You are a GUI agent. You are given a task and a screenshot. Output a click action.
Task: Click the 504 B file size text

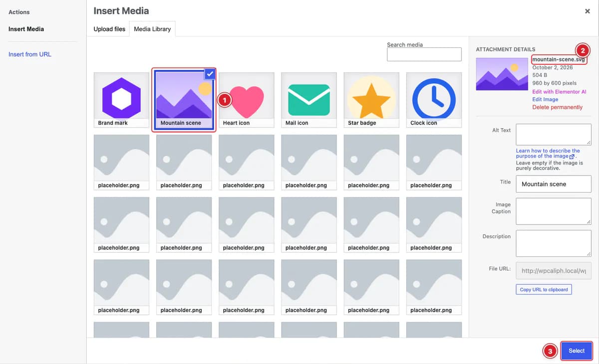pyautogui.click(x=540, y=75)
